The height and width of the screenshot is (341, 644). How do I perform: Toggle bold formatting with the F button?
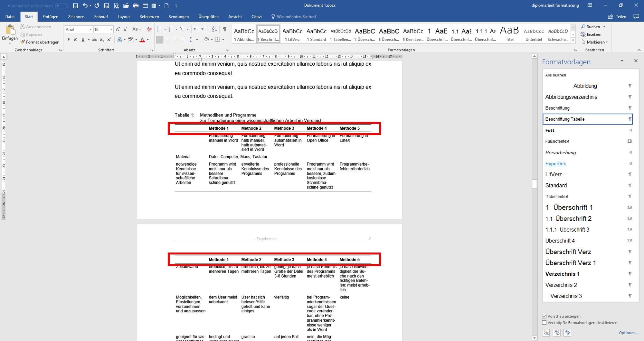point(68,40)
